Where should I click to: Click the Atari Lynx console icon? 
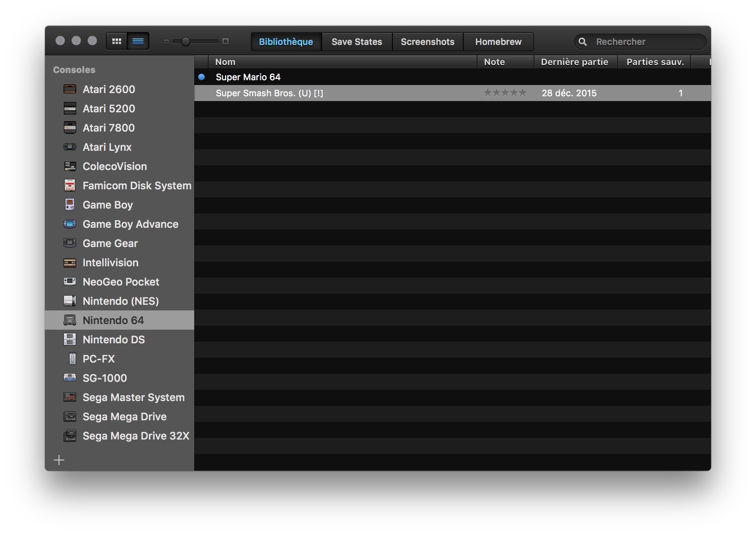pos(70,147)
